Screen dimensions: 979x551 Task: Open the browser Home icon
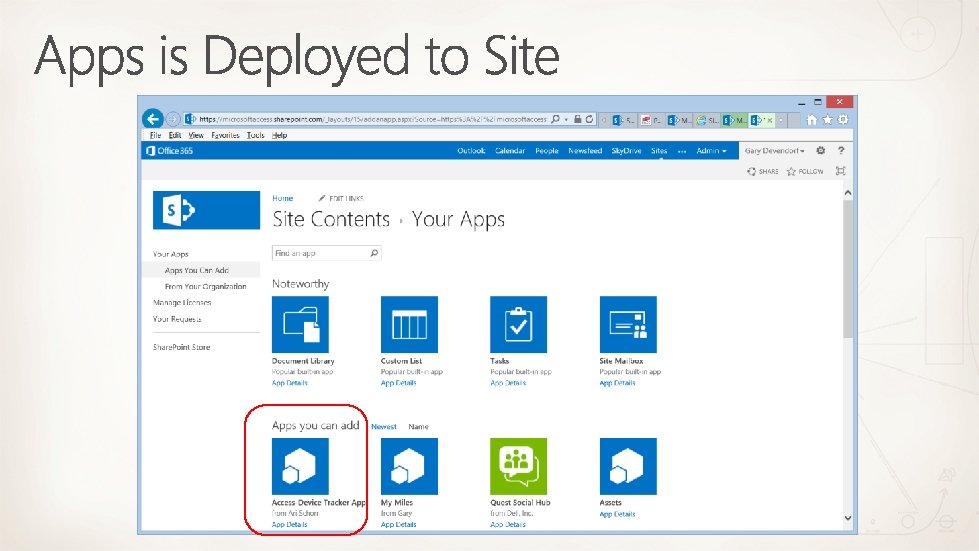pyautogui.click(x=811, y=120)
